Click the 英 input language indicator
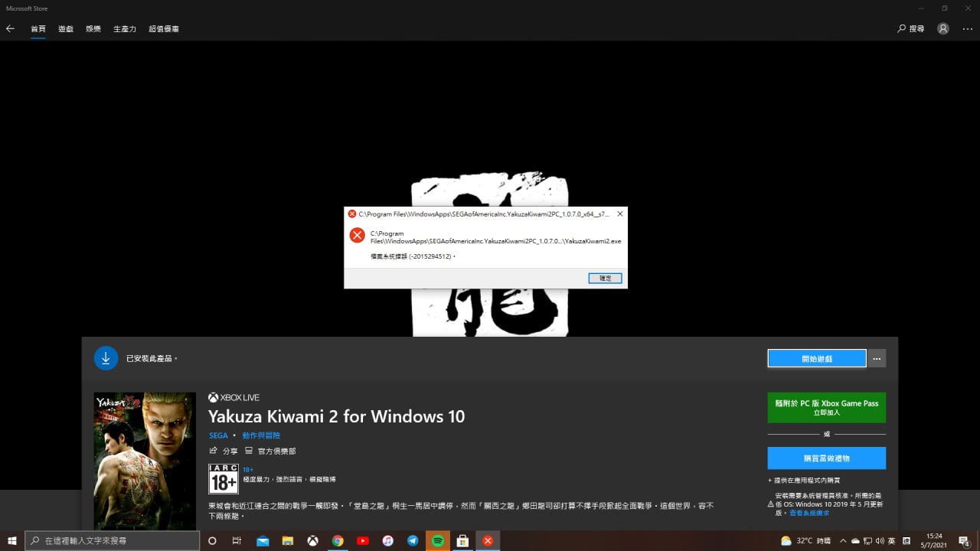Viewport: 980px width, 551px height. [x=892, y=540]
